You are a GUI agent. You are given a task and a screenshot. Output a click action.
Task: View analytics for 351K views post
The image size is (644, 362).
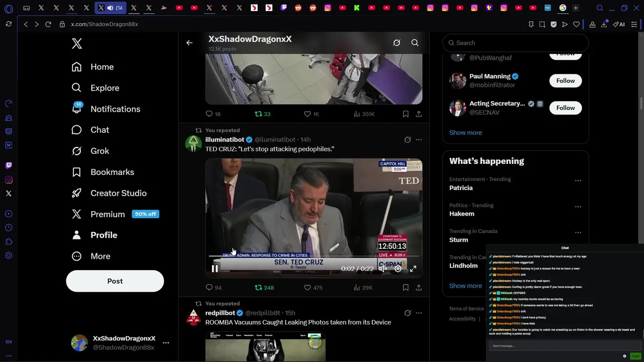(x=364, y=114)
